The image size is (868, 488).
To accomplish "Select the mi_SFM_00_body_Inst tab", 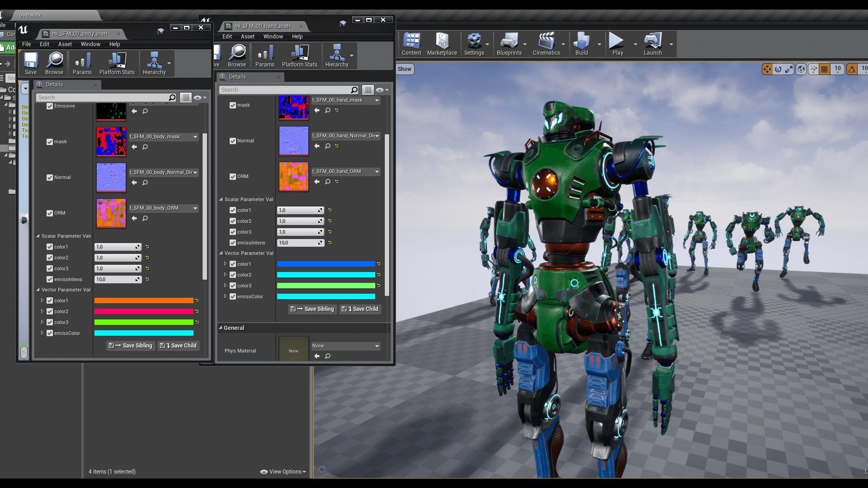I will (80, 34).
